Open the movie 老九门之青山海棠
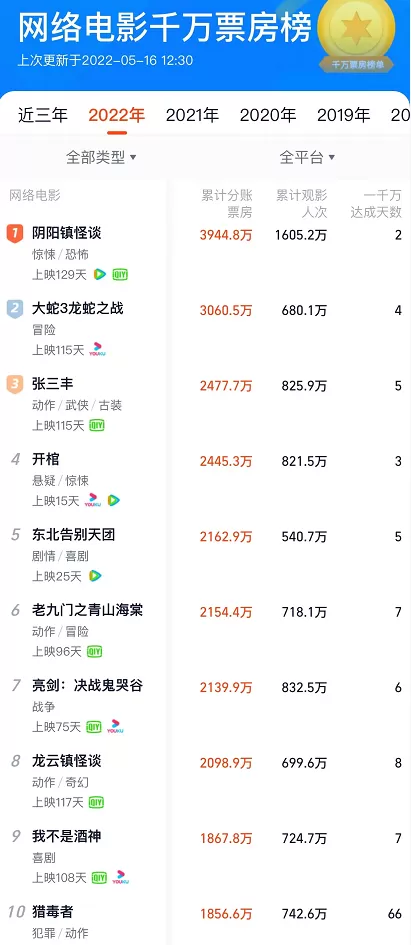411x945 pixels. 87,611
